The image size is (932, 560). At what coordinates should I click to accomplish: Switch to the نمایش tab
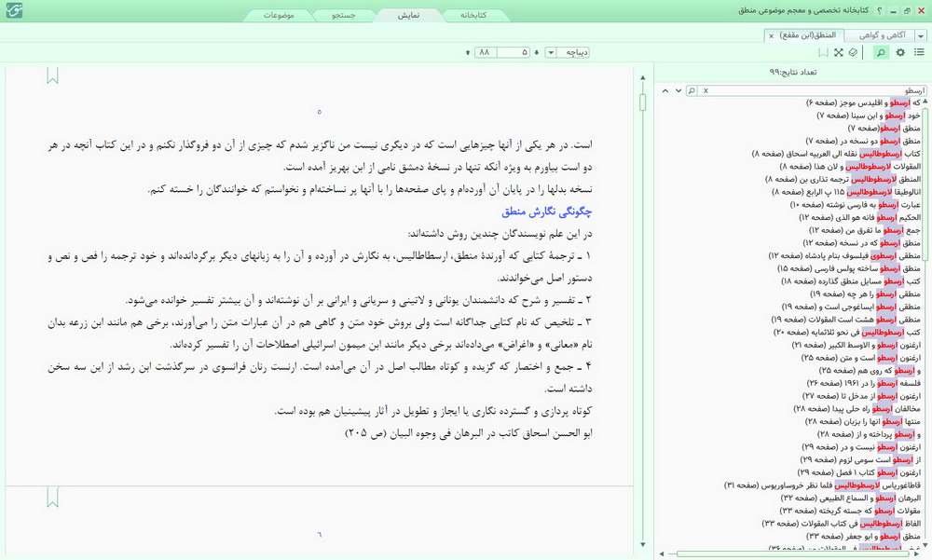click(408, 15)
